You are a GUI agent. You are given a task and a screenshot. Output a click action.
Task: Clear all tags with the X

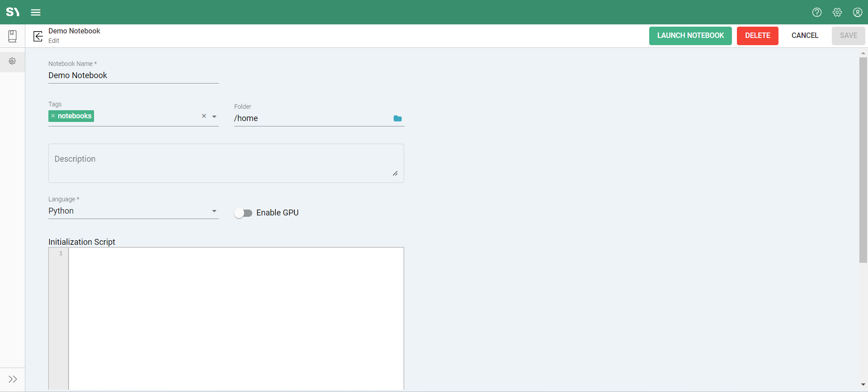click(204, 116)
